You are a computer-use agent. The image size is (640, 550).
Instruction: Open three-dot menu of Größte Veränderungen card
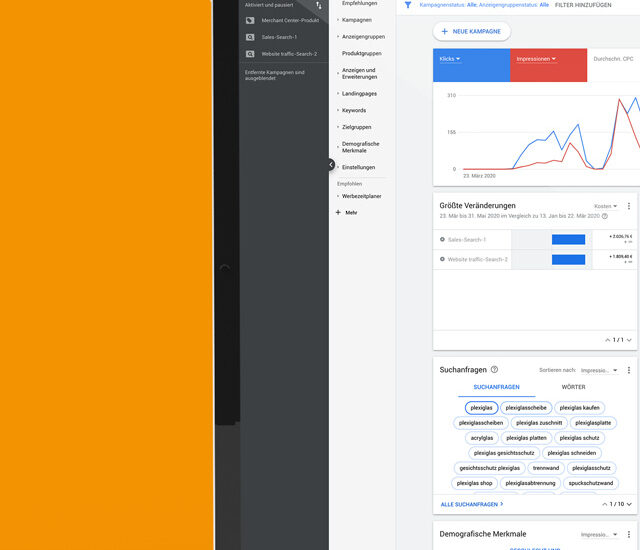click(629, 206)
